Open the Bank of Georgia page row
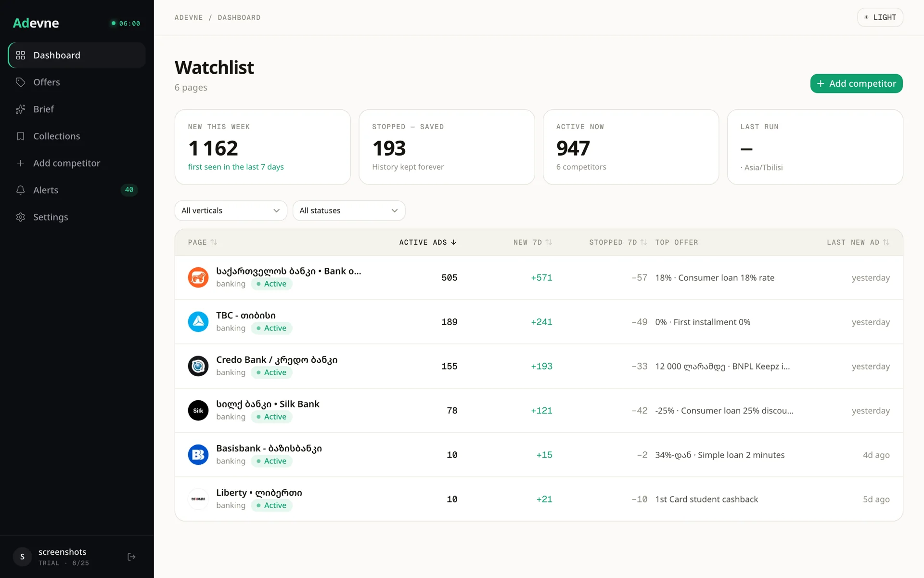Image resolution: width=924 pixels, height=578 pixels. pos(539,277)
